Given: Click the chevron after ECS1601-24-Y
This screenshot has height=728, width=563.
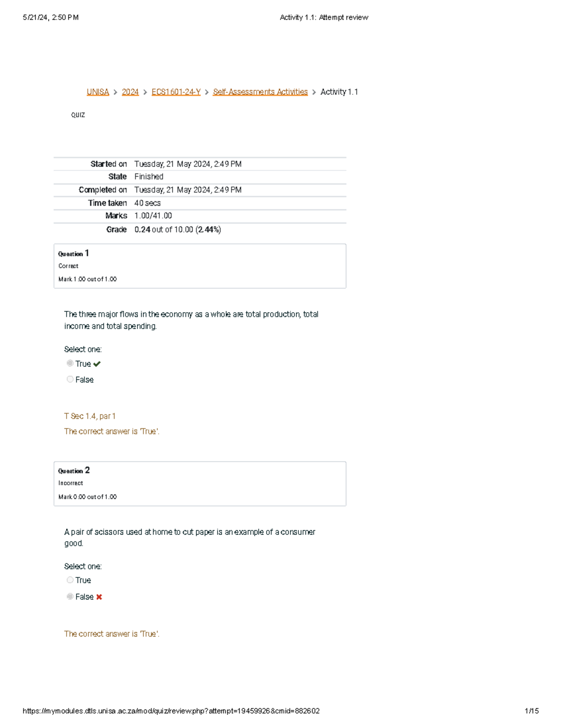Looking at the screenshot, I should 206,92.
